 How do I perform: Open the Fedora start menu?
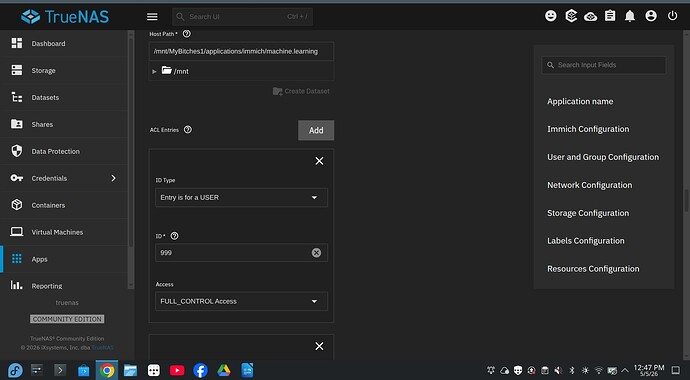[15, 370]
